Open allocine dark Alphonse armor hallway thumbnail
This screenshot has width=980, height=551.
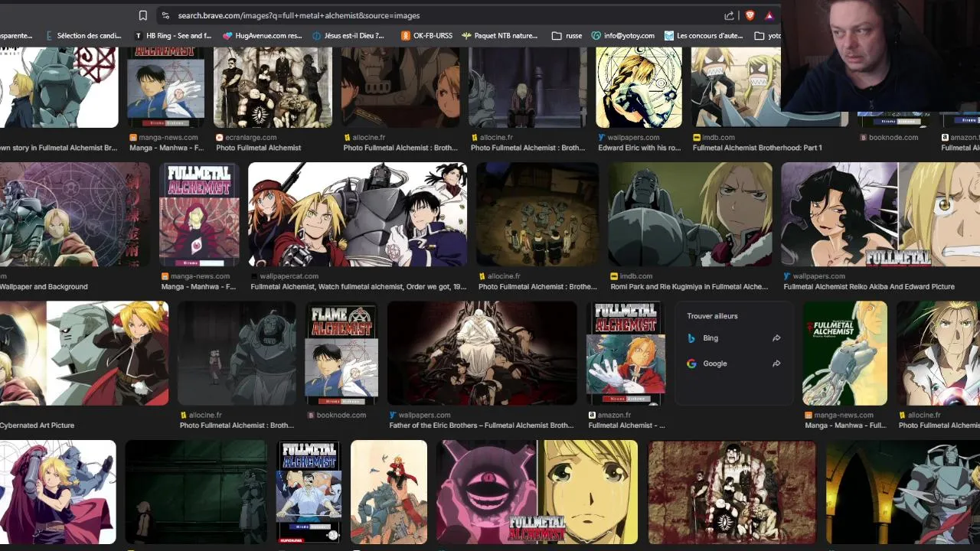(237, 353)
